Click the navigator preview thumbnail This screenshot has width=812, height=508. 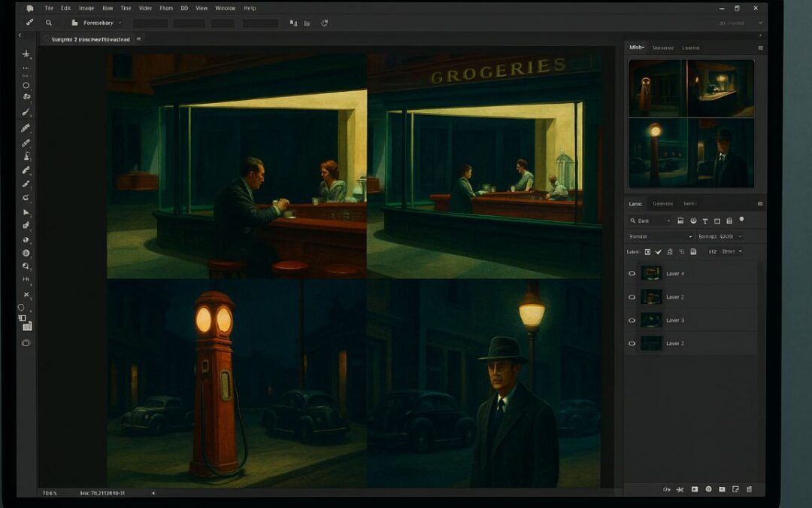[x=692, y=123]
